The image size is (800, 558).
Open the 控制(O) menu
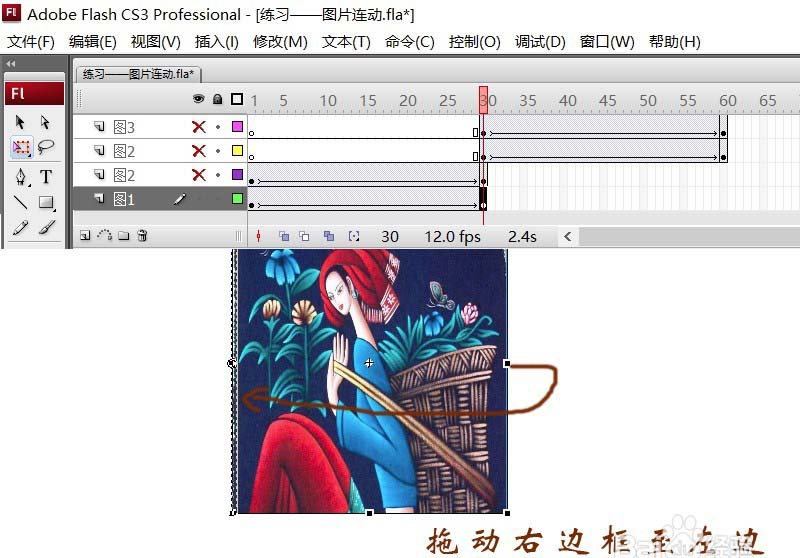point(474,41)
